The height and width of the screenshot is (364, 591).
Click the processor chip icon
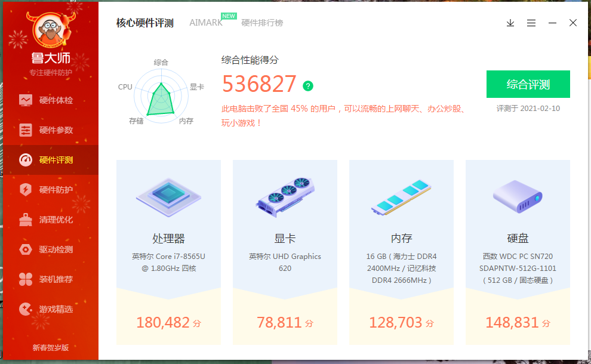click(168, 197)
